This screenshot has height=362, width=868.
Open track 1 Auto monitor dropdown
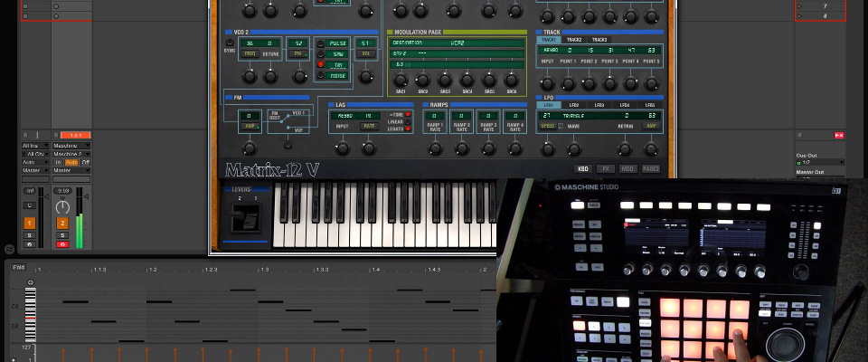tap(35, 162)
